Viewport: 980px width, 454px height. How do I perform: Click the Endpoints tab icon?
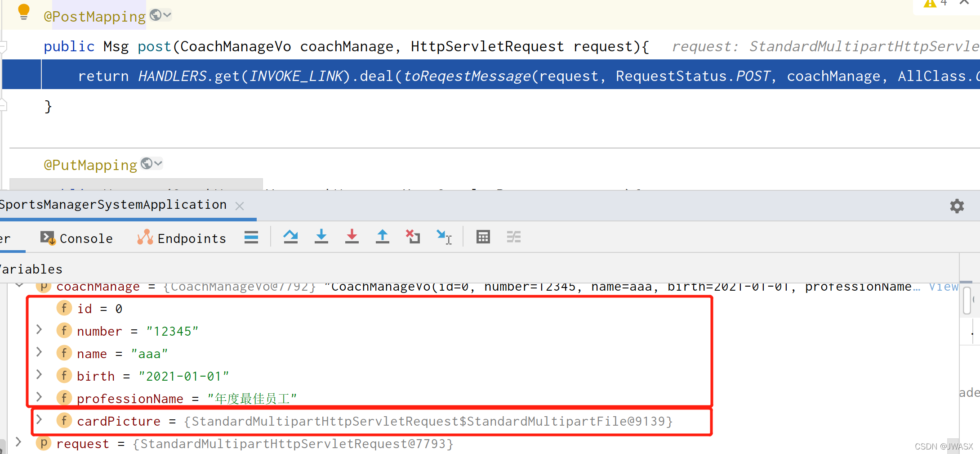pos(145,237)
